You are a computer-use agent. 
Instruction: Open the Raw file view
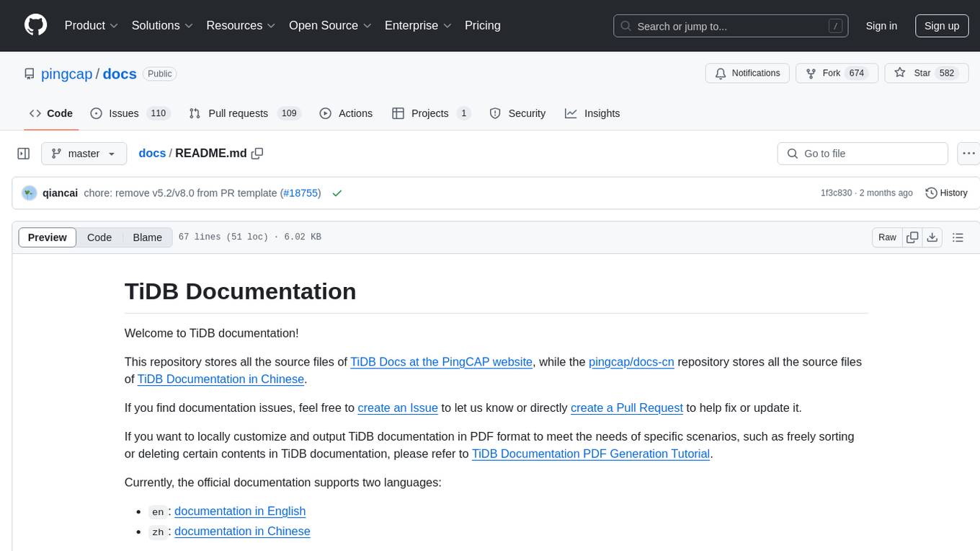[887, 237]
